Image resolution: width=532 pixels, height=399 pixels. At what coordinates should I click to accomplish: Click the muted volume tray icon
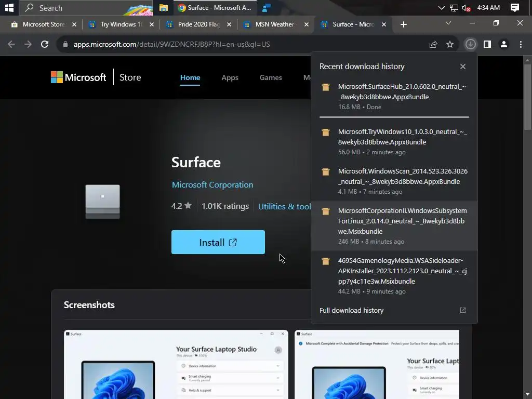pos(467,7)
